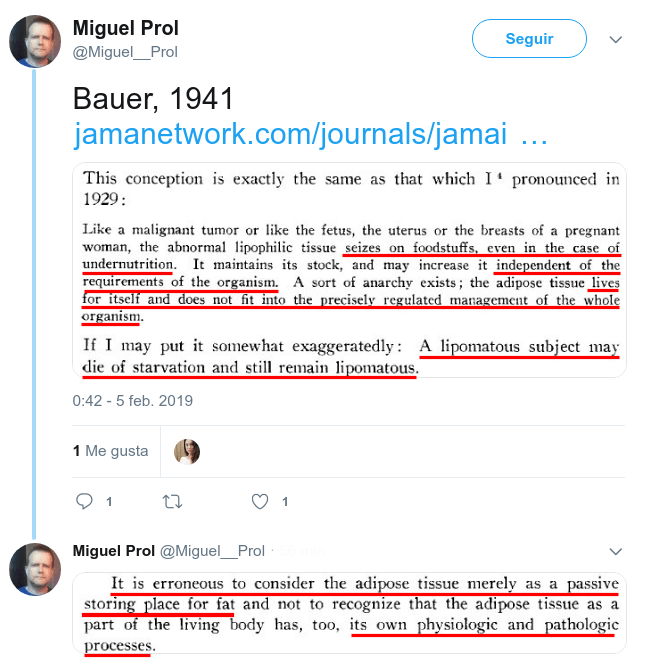Viewport: 645px width, 664px height.
Task: Retweet the Bauer 1941 tweet
Action: [172, 501]
